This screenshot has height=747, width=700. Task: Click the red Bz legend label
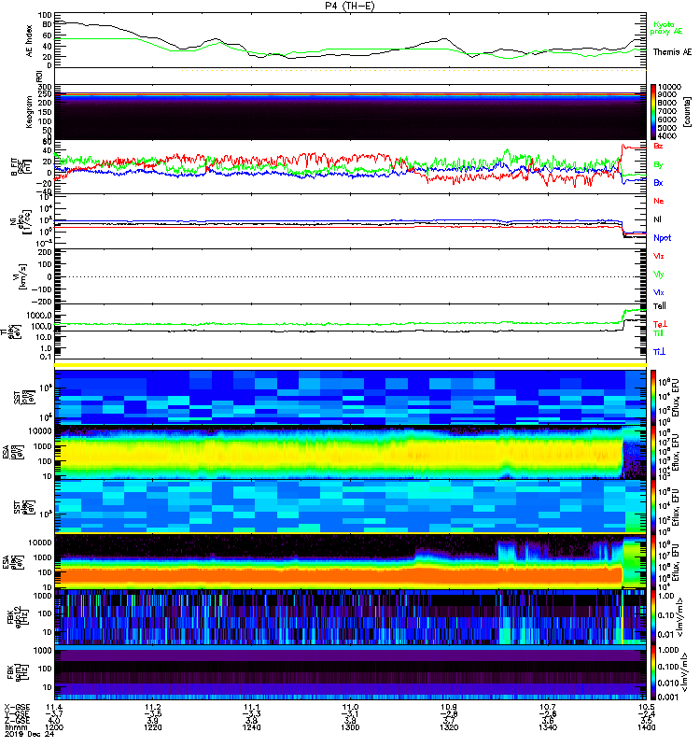pos(658,146)
